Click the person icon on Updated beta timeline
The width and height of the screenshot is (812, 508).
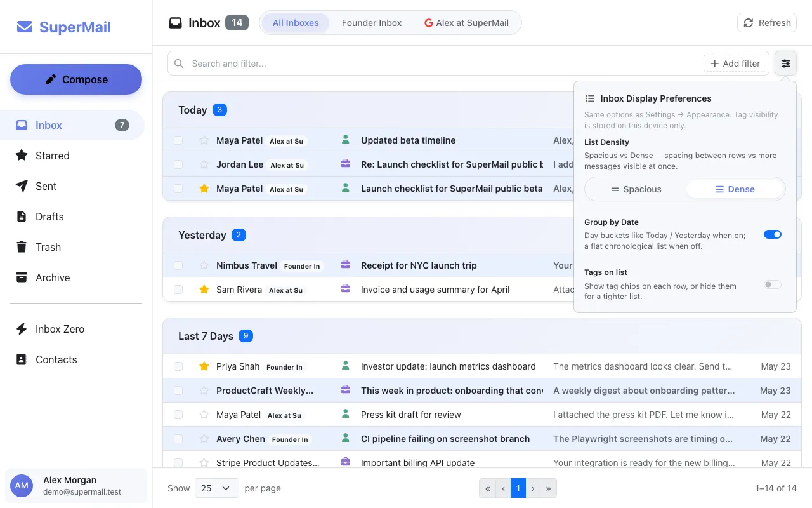[346, 140]
